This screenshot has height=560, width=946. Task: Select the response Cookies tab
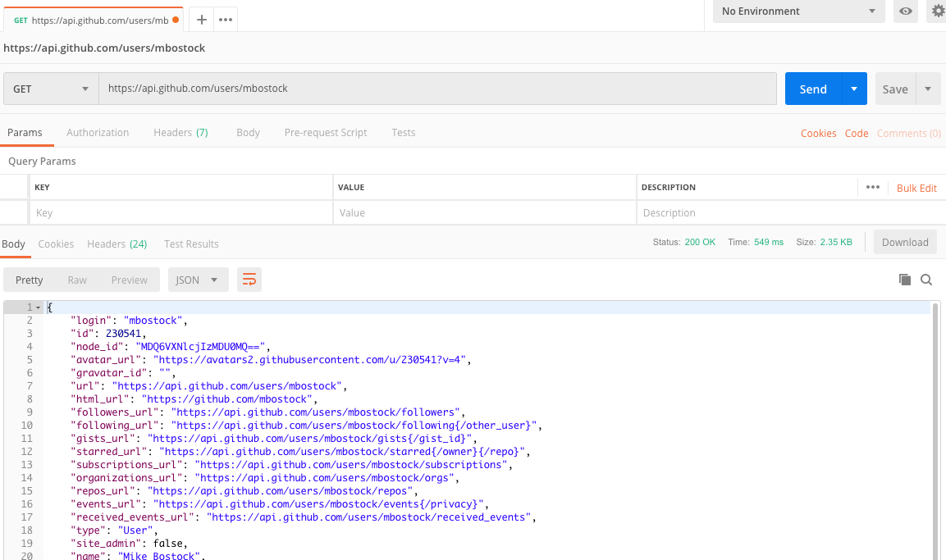click(56, 244)
